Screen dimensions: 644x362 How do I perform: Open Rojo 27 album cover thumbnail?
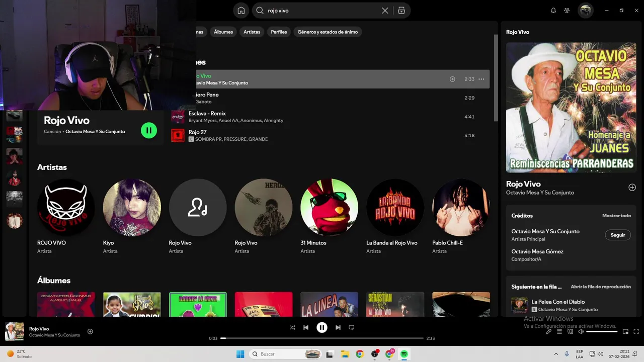pyautogui.click(x=178, y=135)
